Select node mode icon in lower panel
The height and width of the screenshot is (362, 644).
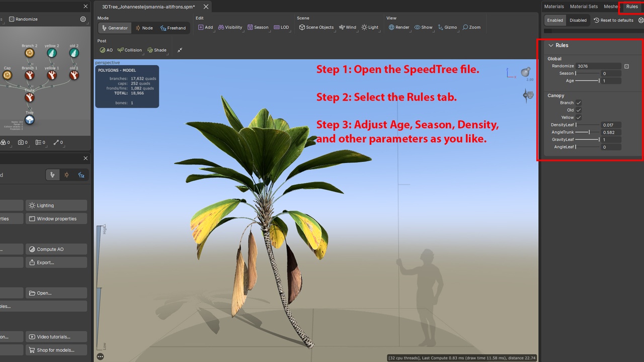point(66,175)
